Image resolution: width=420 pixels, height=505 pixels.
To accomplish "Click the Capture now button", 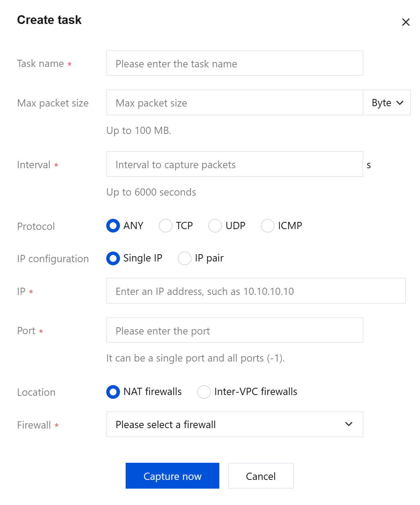I will [x=172, y=476].
